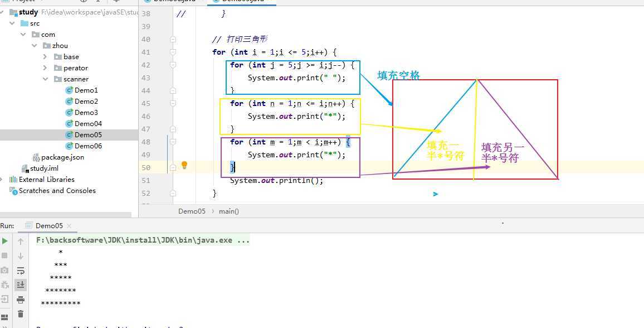The width and height of the screenshot is (644, 328).
Task: Select the Demo3 class icon
Action: 69,112
